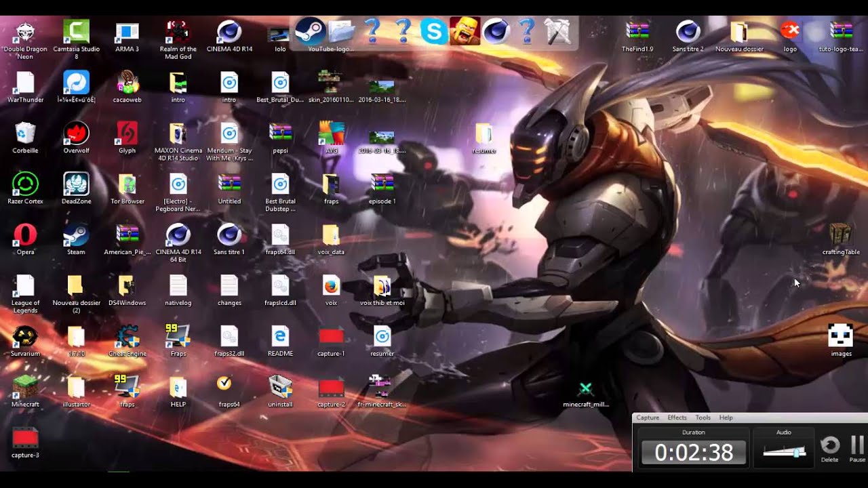
Task: Run the fraps uninstall icon
Action: [x=280, y=388]
